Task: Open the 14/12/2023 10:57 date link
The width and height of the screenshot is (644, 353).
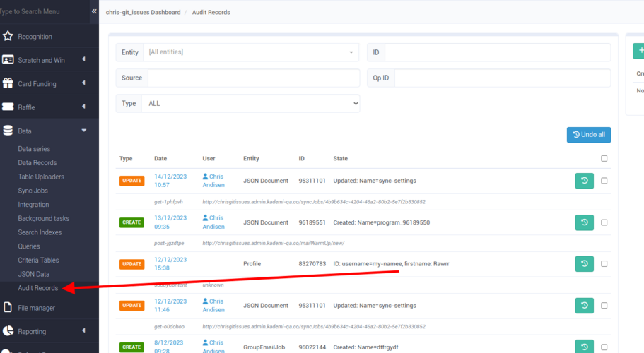Action: click(x=170, y=181)
